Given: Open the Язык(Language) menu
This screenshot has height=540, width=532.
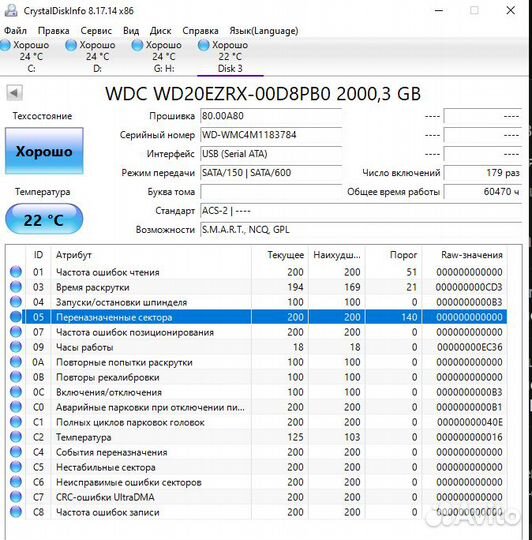Looking at the screenshot, I should point(264,31).
